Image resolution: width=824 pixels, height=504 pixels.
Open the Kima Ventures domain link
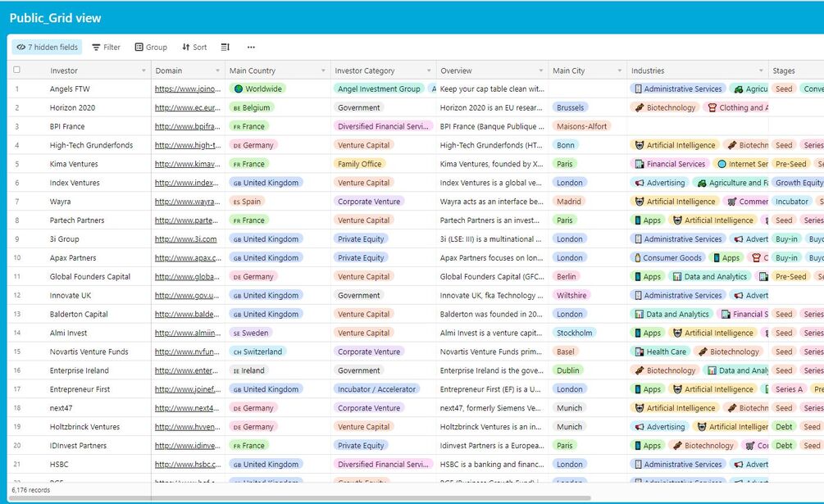188,164
